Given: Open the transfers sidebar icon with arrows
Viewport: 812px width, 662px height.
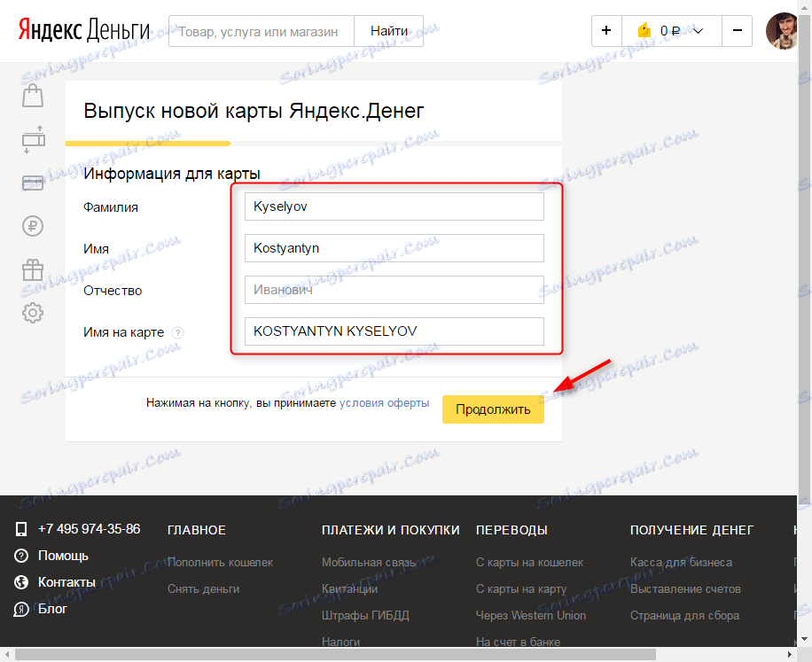Looking at the screenshot, I should (33, 139).
